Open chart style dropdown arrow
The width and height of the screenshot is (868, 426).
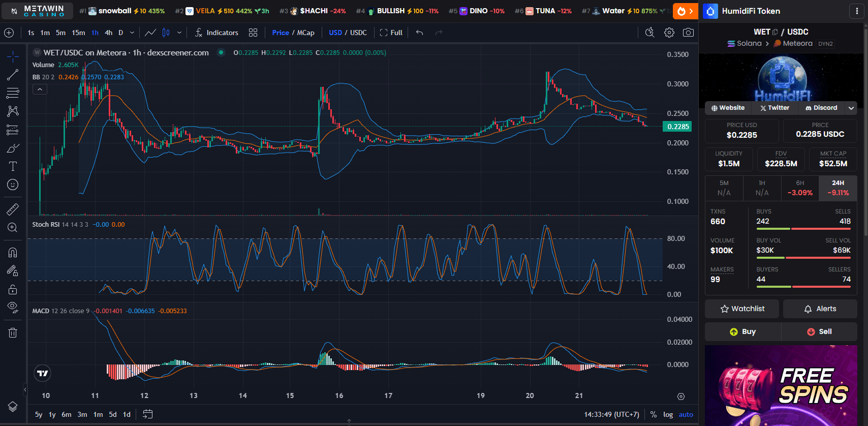179,33
